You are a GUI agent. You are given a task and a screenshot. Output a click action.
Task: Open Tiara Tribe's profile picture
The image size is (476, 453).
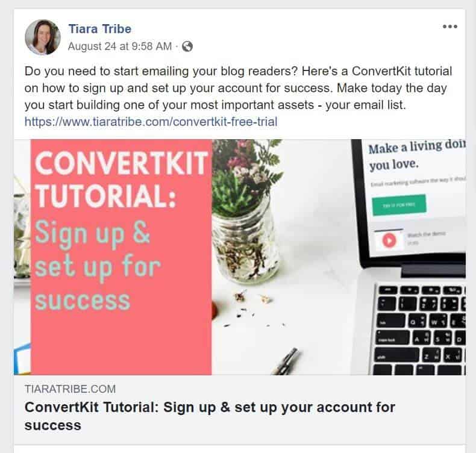coord(43,37)
